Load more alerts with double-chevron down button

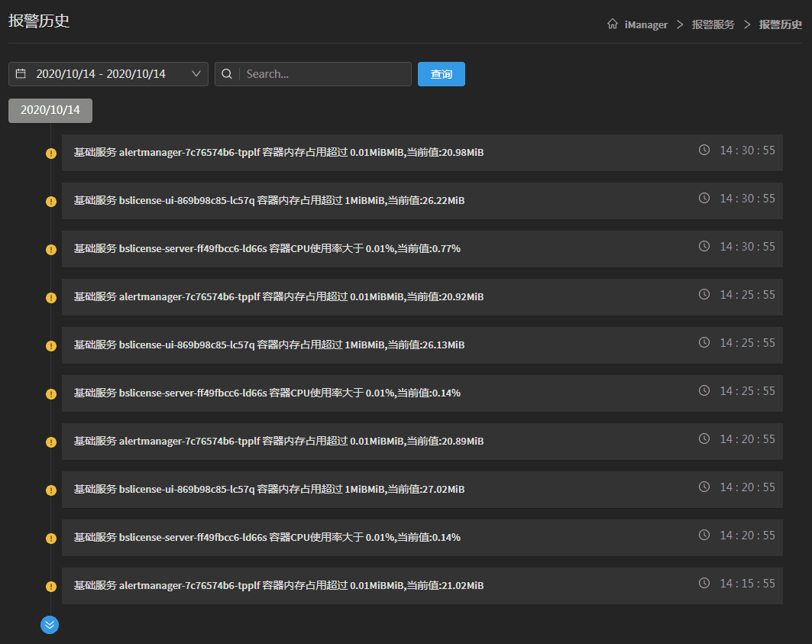coord(50,625)
